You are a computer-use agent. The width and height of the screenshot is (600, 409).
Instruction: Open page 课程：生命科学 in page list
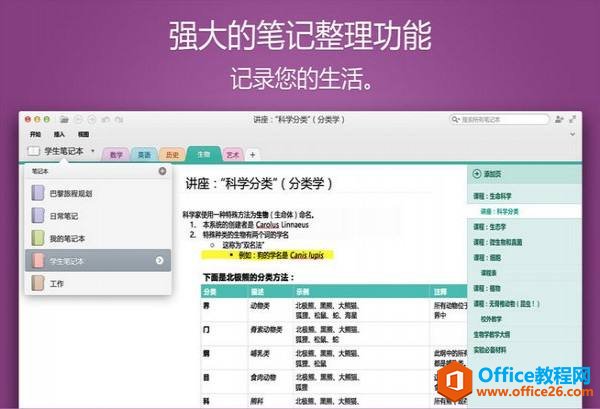pyautogui.click(x=524, y=196)
